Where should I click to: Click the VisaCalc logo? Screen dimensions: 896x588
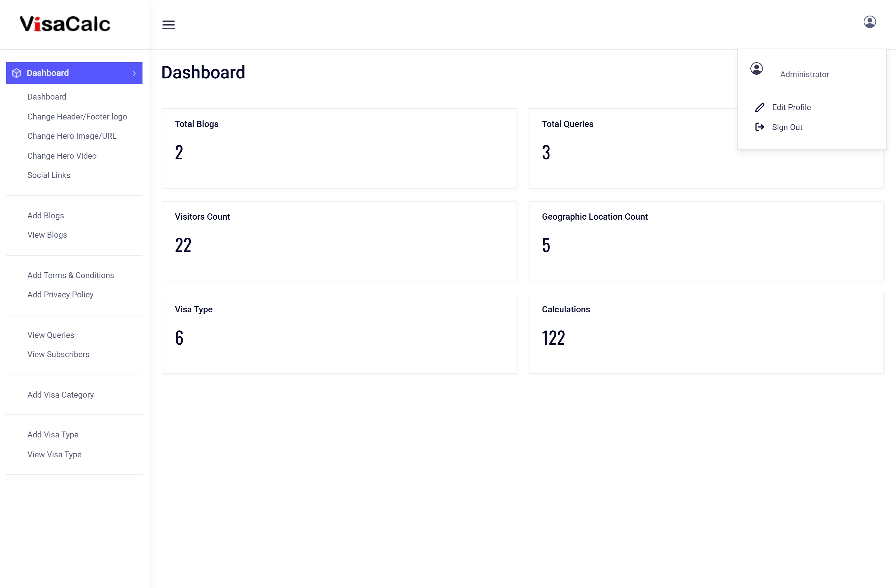tap(65, 24)
